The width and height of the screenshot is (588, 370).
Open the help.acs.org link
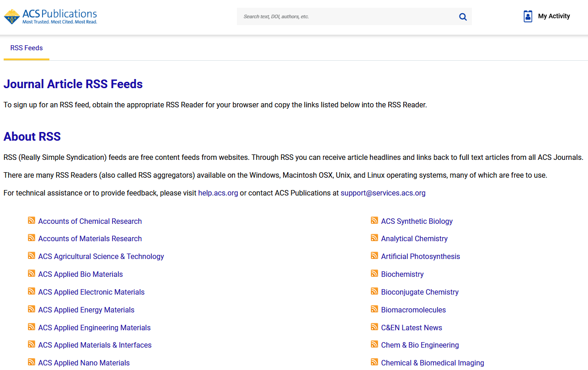click(218, 193)
